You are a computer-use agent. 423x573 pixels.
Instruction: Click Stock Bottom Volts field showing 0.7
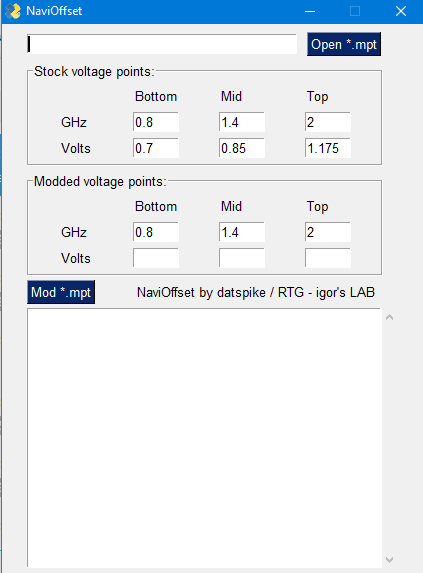(x=156, y=148)
